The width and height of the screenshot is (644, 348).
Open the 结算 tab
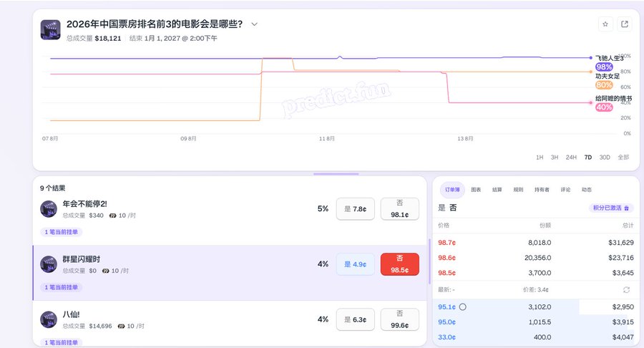pos(497,190)
